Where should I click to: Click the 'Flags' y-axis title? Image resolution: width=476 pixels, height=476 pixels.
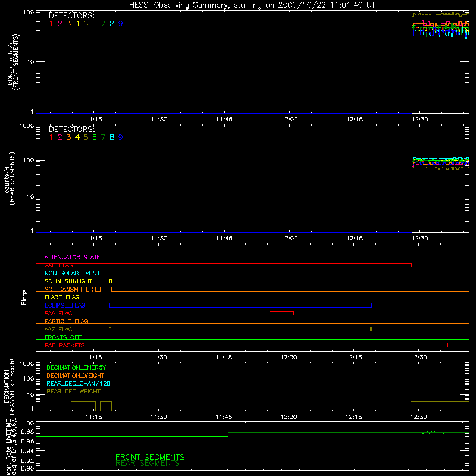24,297
